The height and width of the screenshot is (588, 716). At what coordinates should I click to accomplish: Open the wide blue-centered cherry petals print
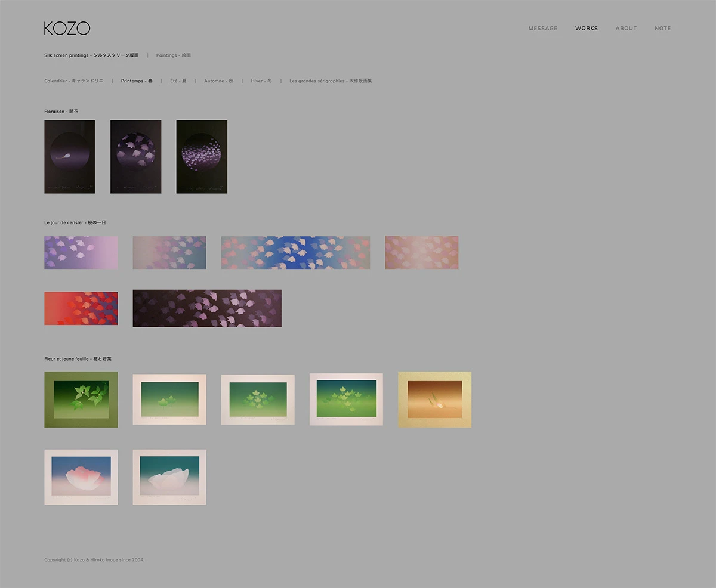click(295, 252)
